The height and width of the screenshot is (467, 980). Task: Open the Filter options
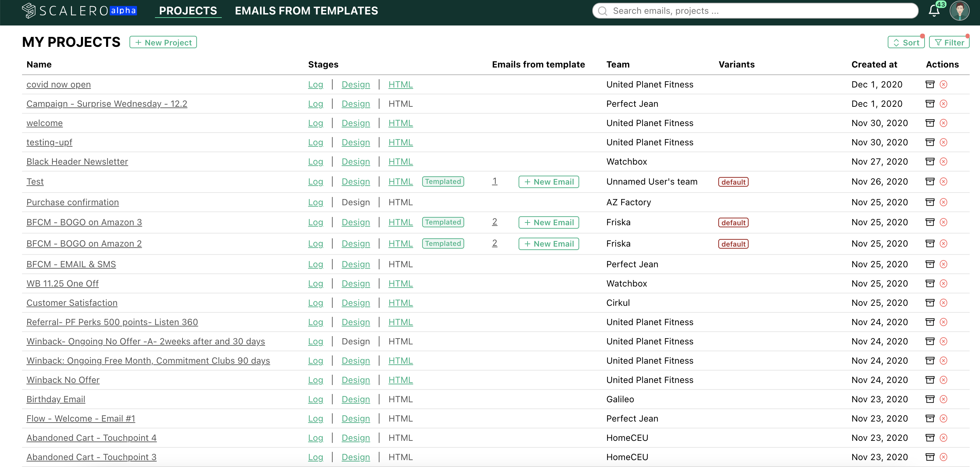click(x=949, y=42)
